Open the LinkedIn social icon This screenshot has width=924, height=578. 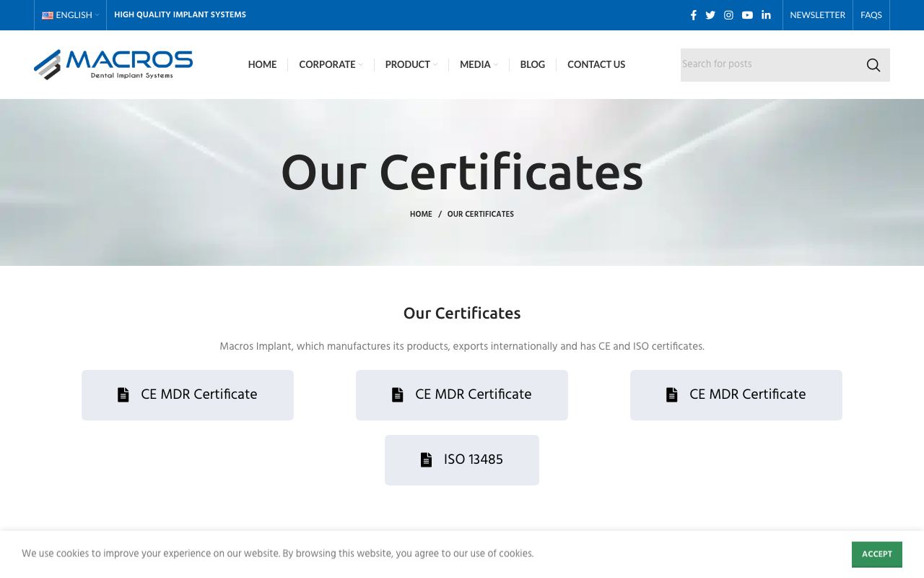click(766, 15)
